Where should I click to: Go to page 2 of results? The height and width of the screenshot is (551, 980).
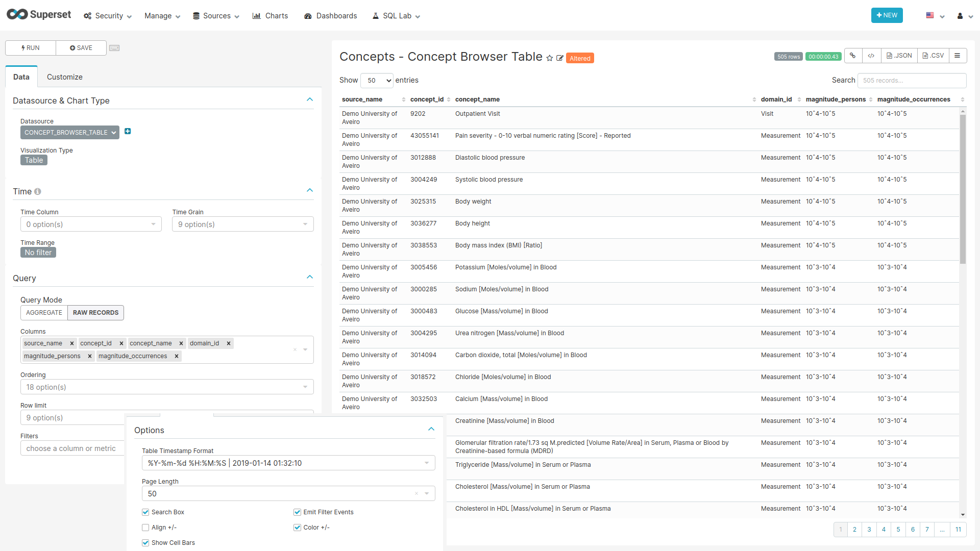pyautogui.click(x=855, y=530)
